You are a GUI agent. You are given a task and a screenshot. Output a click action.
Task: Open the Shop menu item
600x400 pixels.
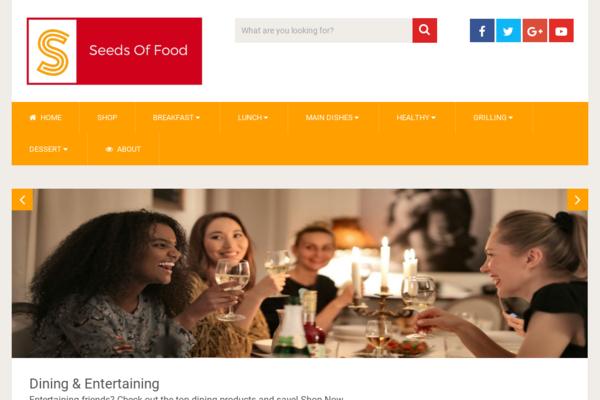point(107,118)
